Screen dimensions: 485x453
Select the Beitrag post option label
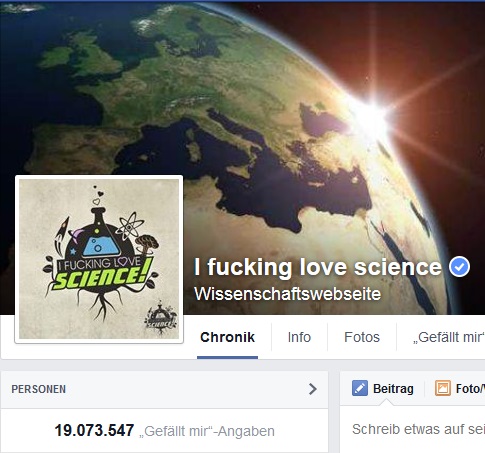[x=393, y=389]
